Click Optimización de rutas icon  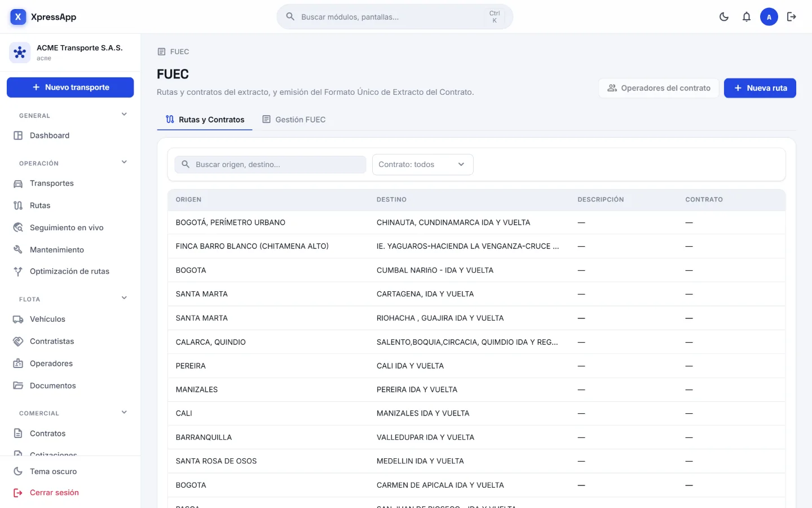click(18, 271)
